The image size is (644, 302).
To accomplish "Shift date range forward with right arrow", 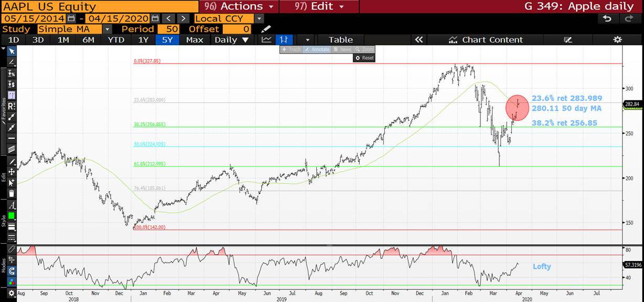I will coord(183,18).
